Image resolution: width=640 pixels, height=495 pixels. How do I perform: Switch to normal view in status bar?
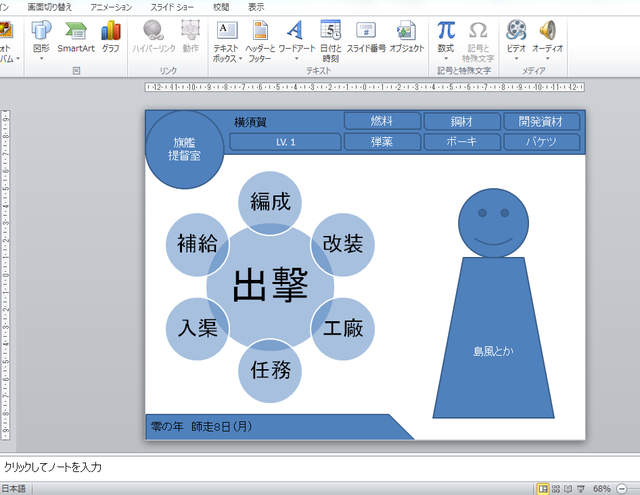pos(543,488)
